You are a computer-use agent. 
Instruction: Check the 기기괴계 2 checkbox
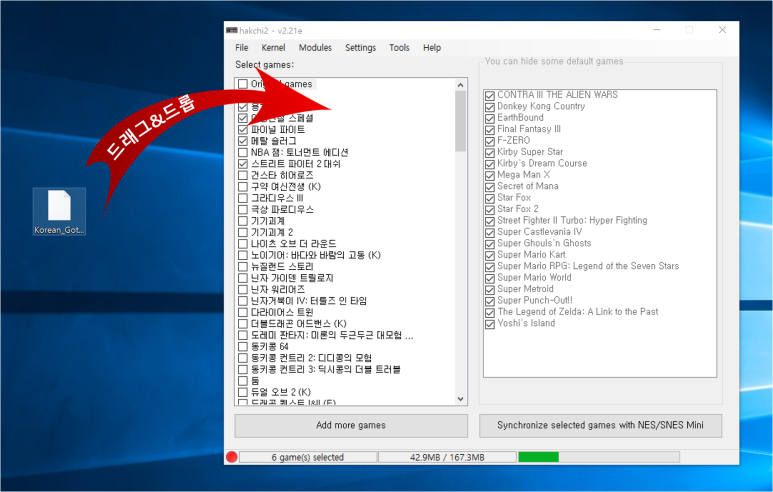(x=243, y=232)
